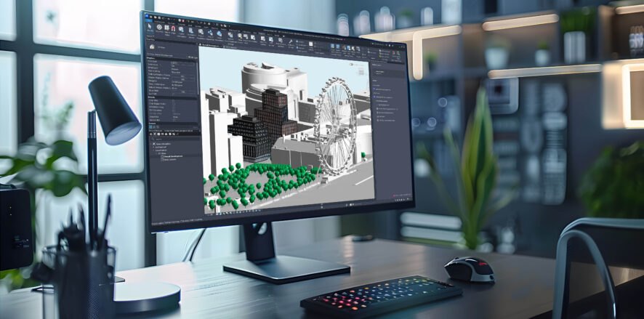Select the arrow cursor tool in the ribbon
This screenshot has height=319, width=644.
click(x=150, y=26)
